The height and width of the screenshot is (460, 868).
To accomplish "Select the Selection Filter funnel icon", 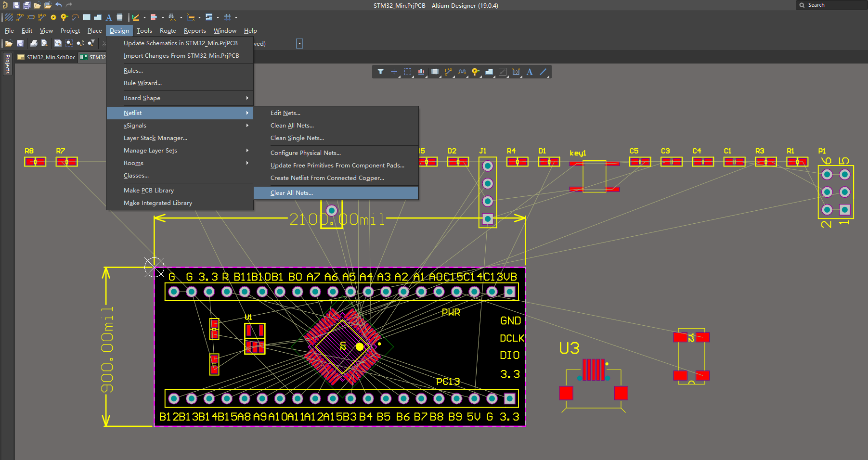I will coord(380,72).
